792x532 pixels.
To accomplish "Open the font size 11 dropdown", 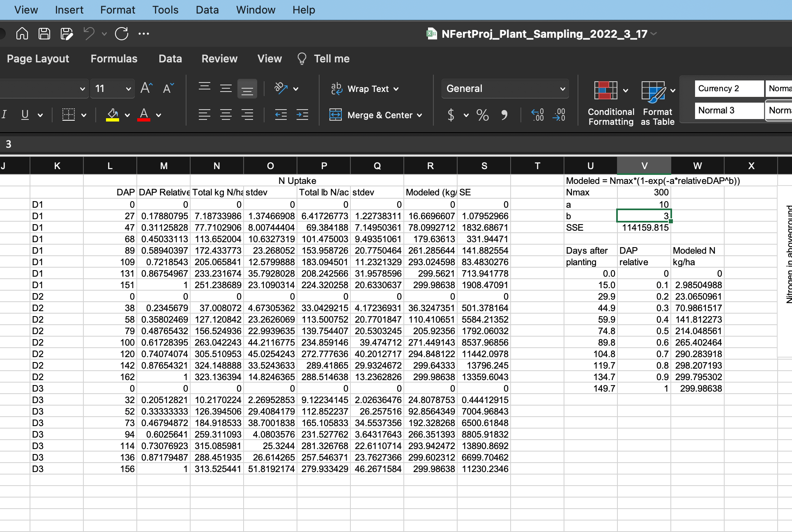I will point(128,89).
